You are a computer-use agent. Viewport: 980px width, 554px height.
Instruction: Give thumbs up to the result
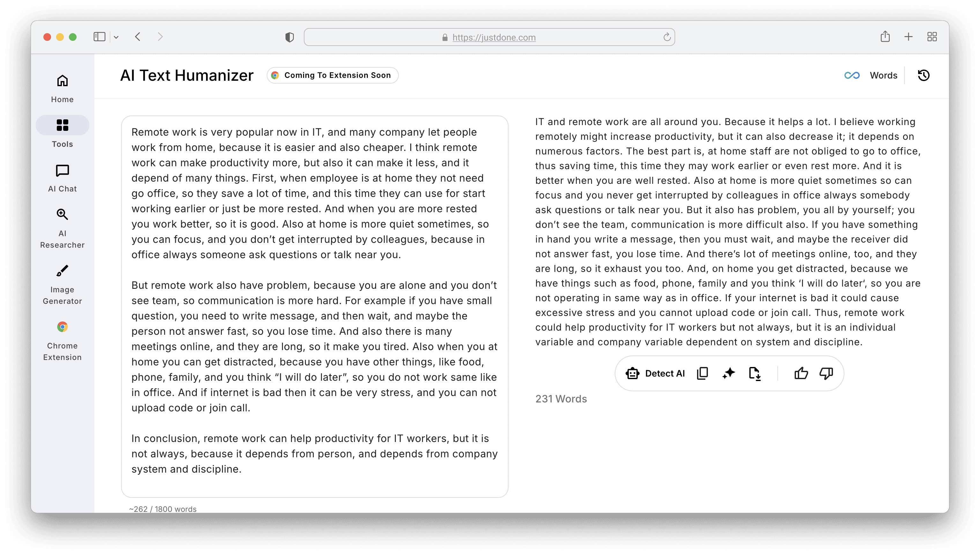pyautogui.click(x=801, y=373)
